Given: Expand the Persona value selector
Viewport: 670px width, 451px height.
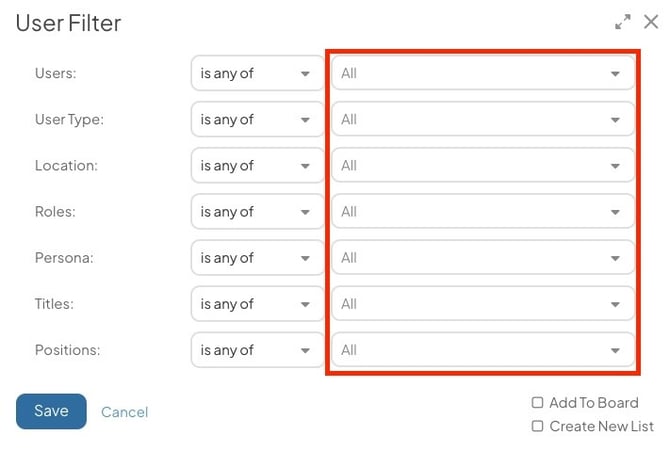Looking at the screenshot, I should coord(483,258).
